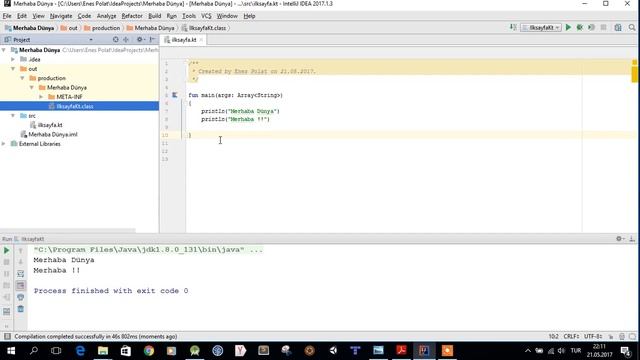The height and width of the screenshot is (360, 640).
Task: Hide the Project tool window
Action: [152, 40]
